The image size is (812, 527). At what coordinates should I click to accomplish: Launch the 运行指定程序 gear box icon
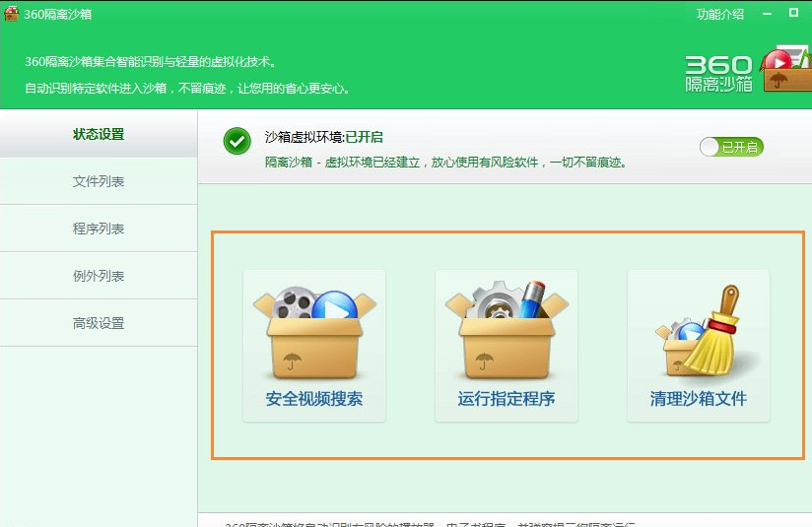tap(507, 330)
